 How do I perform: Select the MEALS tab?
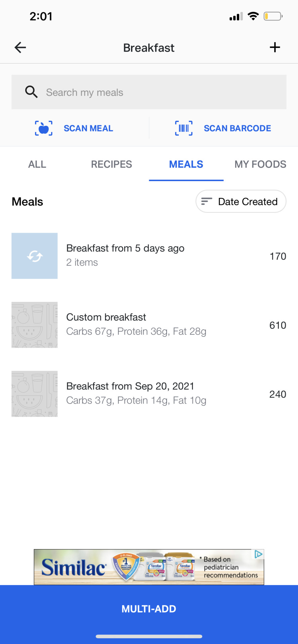click(186, 164)
